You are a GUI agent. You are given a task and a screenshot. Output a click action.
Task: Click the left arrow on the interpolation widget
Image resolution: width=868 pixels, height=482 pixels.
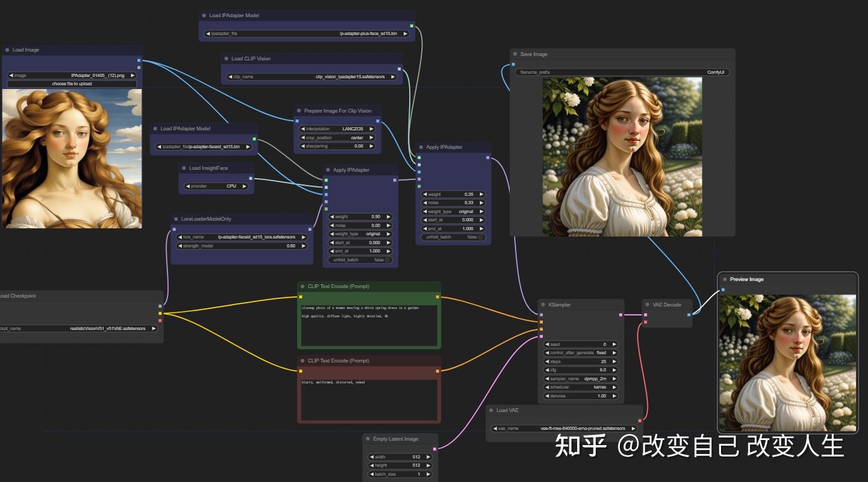click(302, 128)
